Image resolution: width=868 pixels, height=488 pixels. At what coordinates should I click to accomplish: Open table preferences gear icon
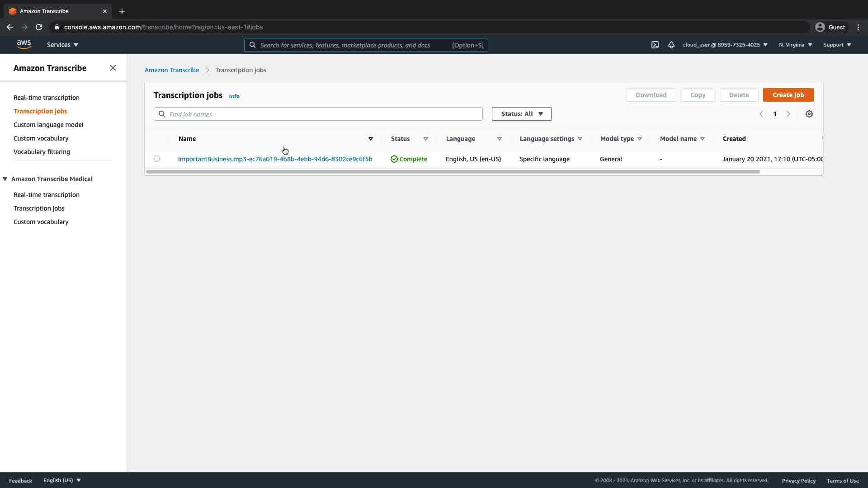pyautogui.click(x=809, y=114)
